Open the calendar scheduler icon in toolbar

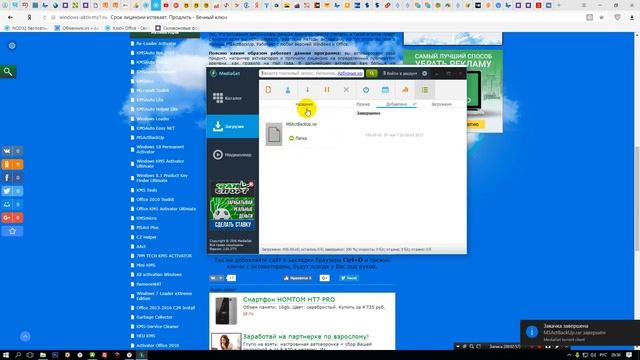pyautogui.click(x=385, y=89)
